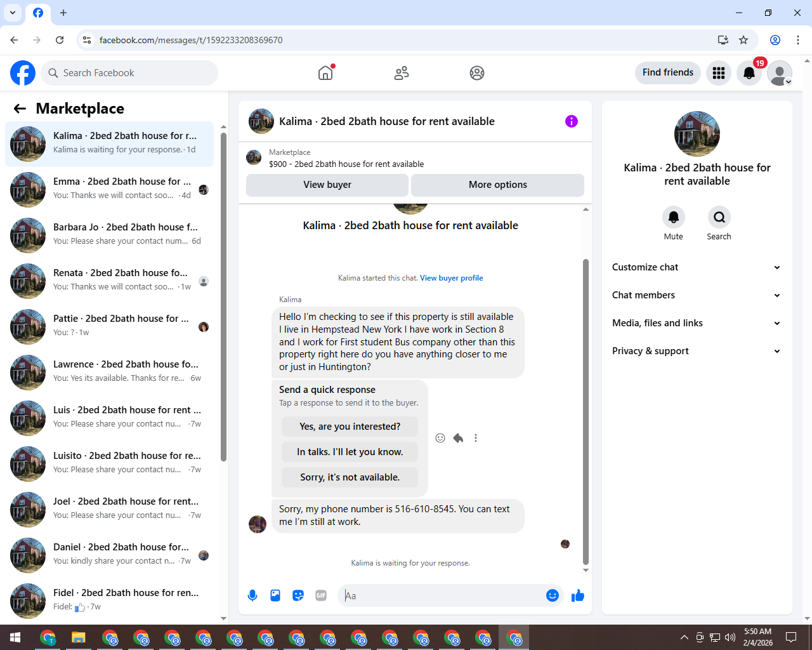Click the listing '$900 - 2bed 2bath house' text
Image resolution: width=812 pixels, height=650 pixels.
[x=346, y=164]
